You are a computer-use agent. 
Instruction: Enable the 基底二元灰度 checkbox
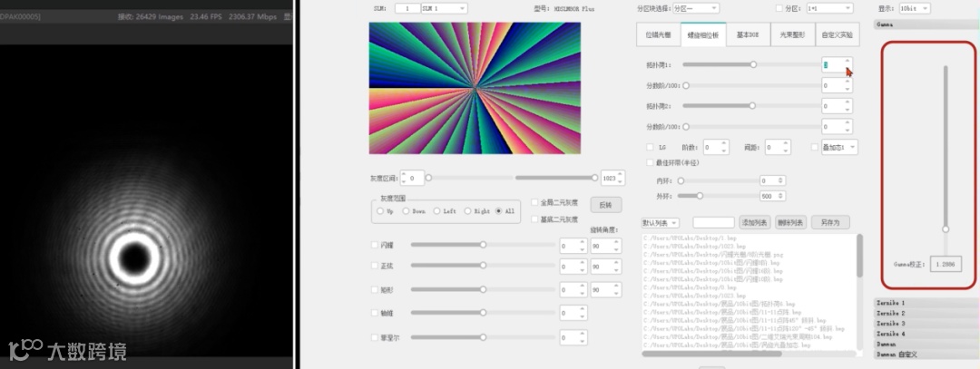[534, 219]
